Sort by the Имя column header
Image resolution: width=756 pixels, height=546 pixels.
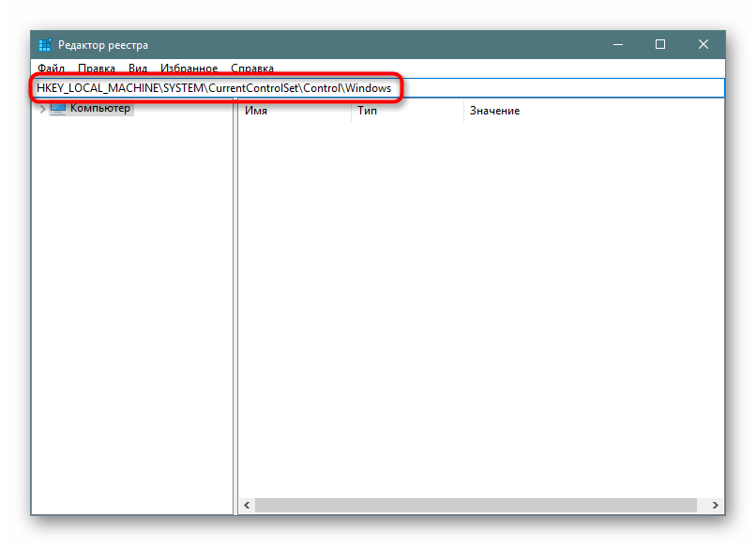[256, 111]
